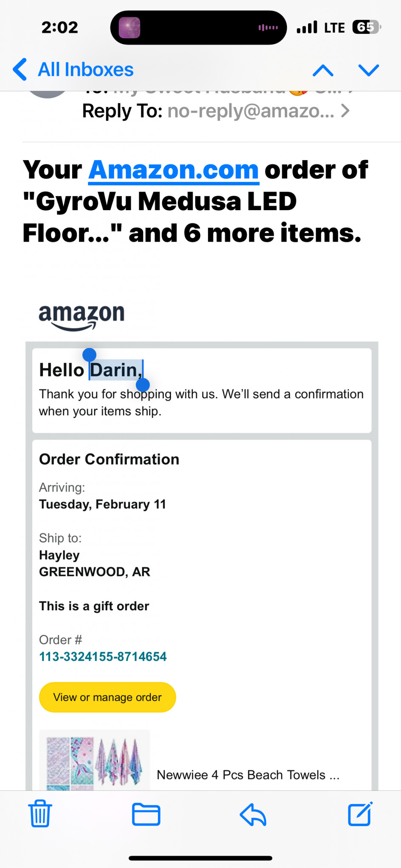Go to previous message with up chevron
The height and width of the screenshot is (868, 401).
pos(323,70)
